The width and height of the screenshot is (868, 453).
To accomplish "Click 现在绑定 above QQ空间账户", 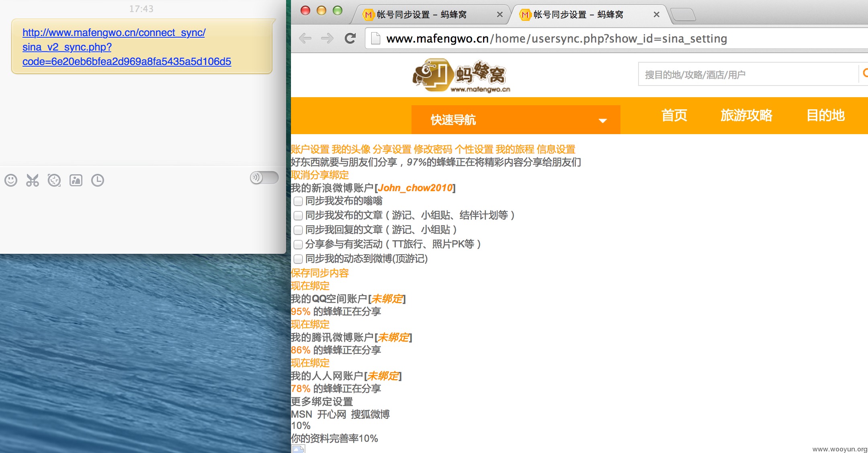I will [x=310, y=286].
